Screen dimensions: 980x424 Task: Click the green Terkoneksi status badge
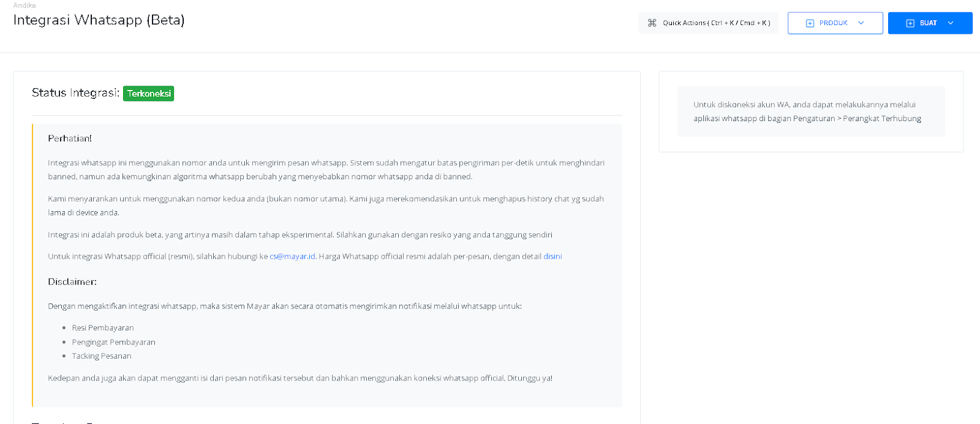click(149, 94)
